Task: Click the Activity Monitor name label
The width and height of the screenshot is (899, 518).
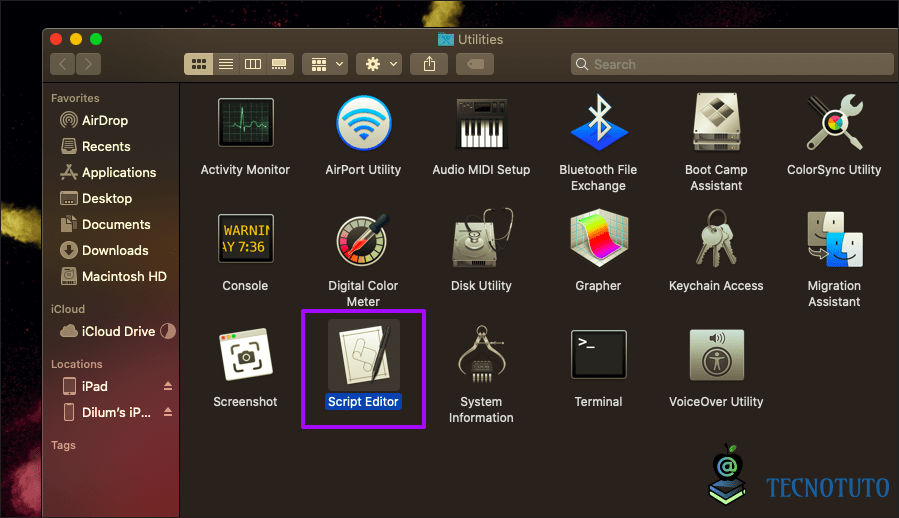Action: pos(245,170)
